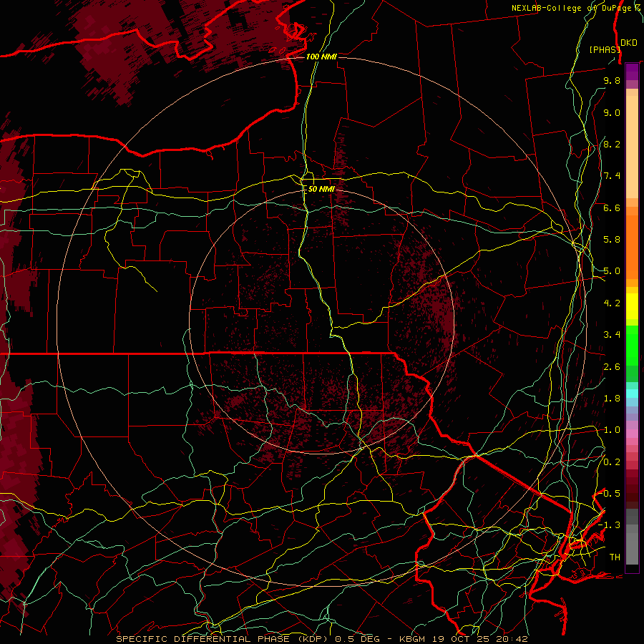The height and width of the screenshot is (644, 644).
Task: Click the -1.3 value on the color scale
Action: pyautogui.click(x=610, y=525)
